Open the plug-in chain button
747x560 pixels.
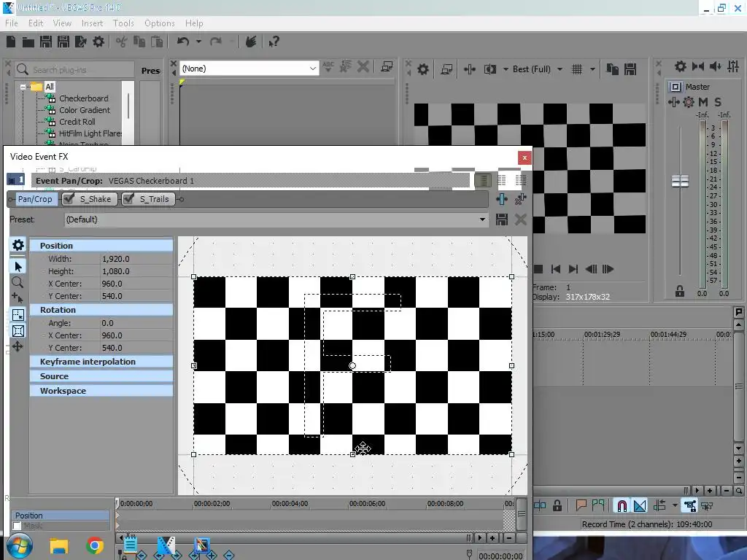coord(502,199)
